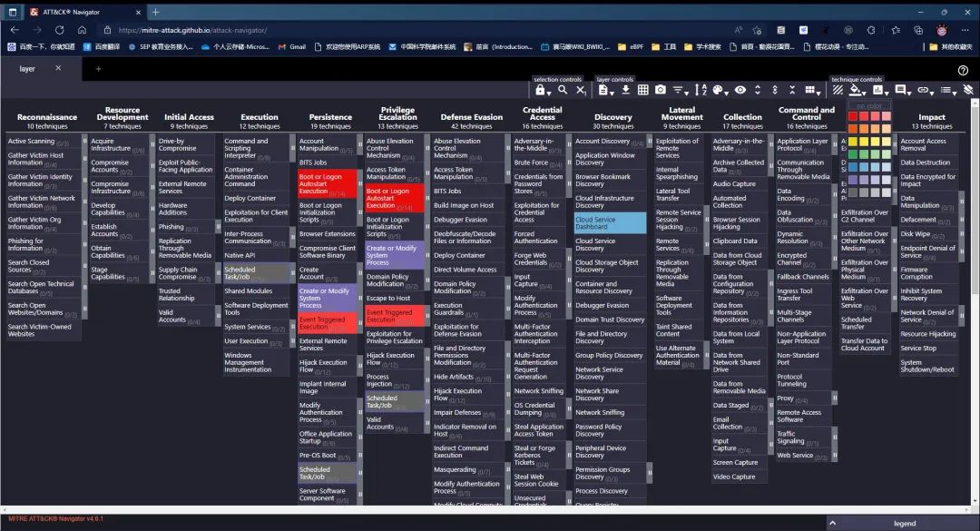Change sorting with the A-Z icon
This screenshot has height=531, width=980.
[x=701, y=91]
